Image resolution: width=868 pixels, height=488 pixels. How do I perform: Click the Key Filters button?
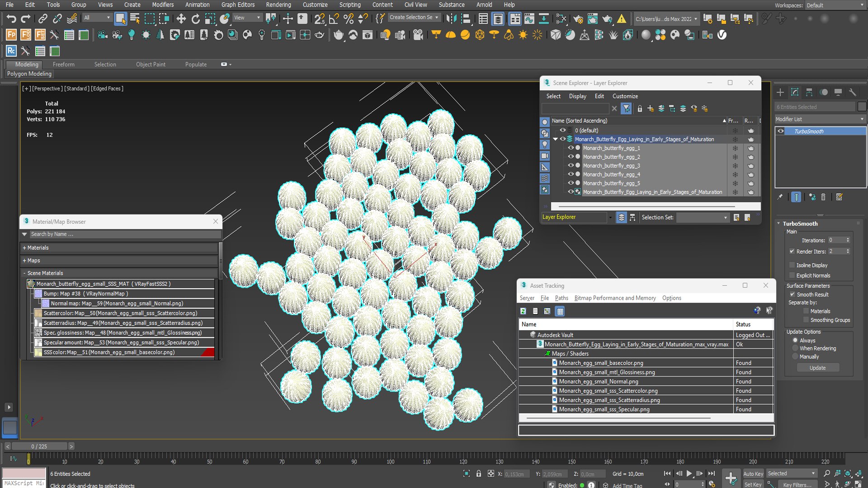tap(797, 484)
